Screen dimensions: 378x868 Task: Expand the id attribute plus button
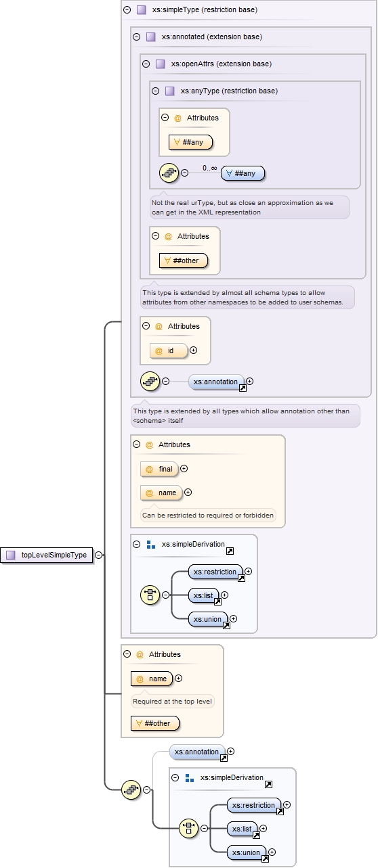click(x=194, y=350)
